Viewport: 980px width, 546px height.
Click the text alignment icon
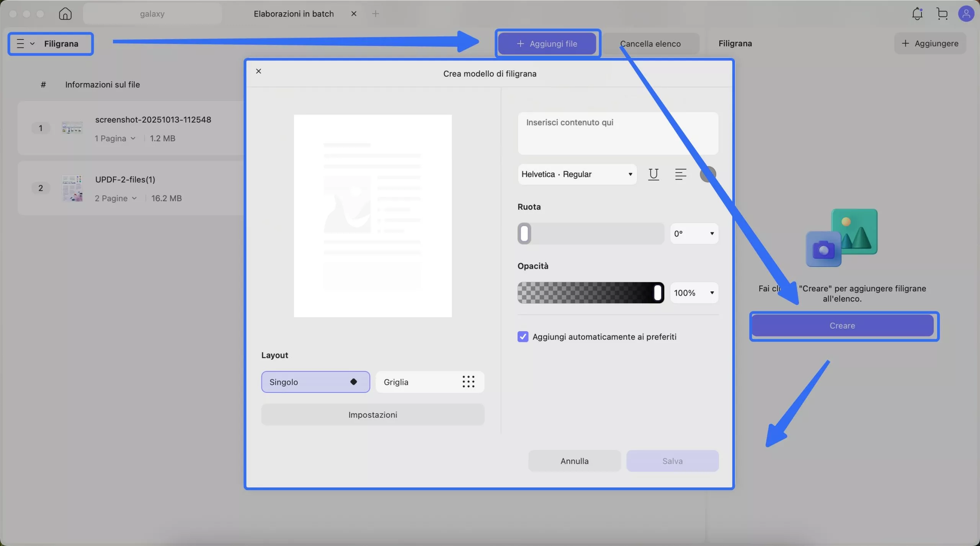pos(680,174)
